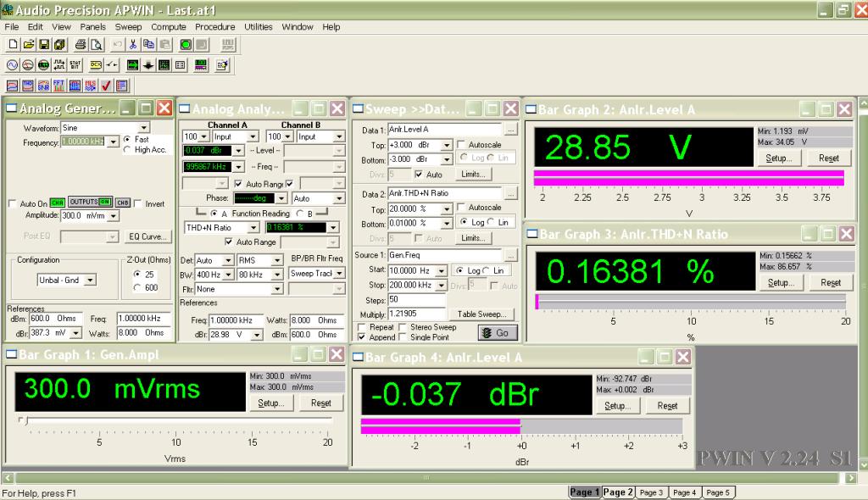Open Digital I/O panel square-wave icon
Viewport: 868px width, 500px height.
[x=58, y=65]
